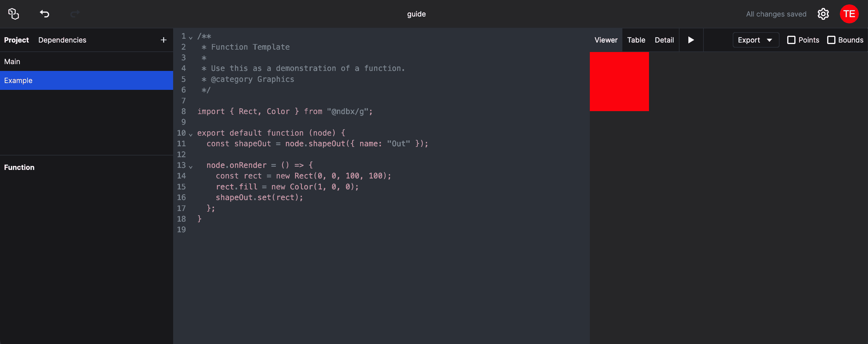
Task: Enable the Bounds checkbox
Action: (831, 40)
